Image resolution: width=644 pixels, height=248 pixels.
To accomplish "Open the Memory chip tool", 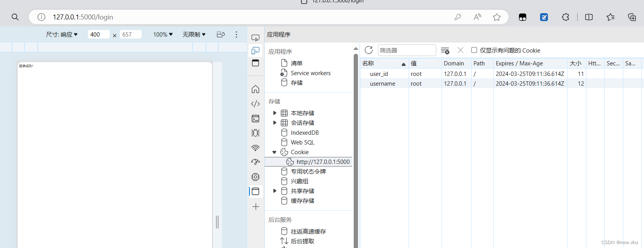I will pos(255,177).
